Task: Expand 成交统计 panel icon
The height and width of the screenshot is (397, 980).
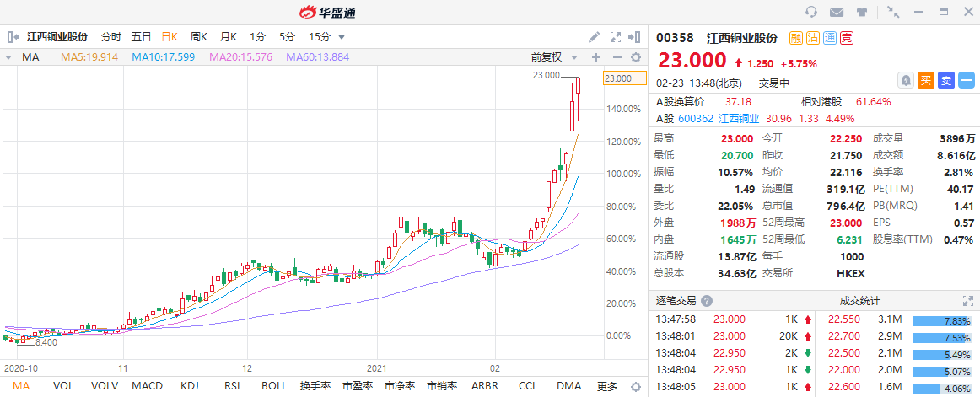Action: (968, 301)
